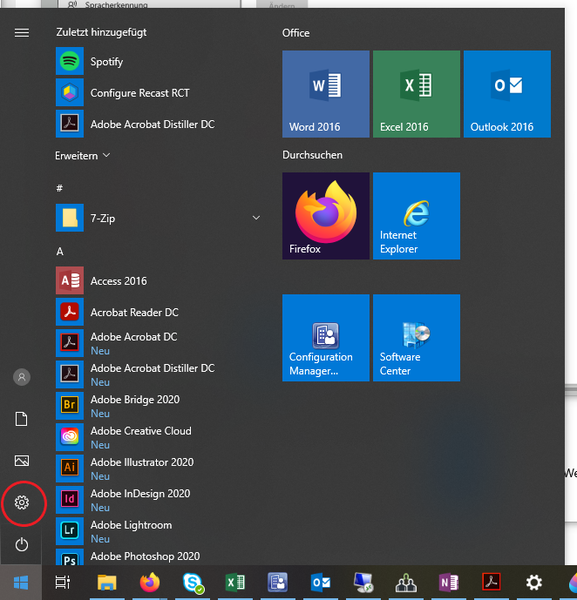Open the Software Center tile
Image resolution: width=577 pixels, height=600 pixels.
pos(416,338)
